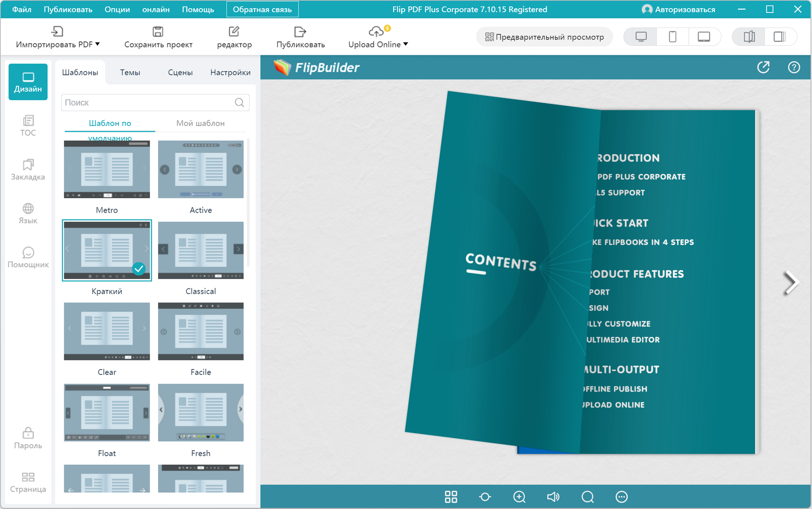The height and width of the screenshot is (509, 812).
Task: Click the Публиковать toolbar button
Action: point(300,37)
